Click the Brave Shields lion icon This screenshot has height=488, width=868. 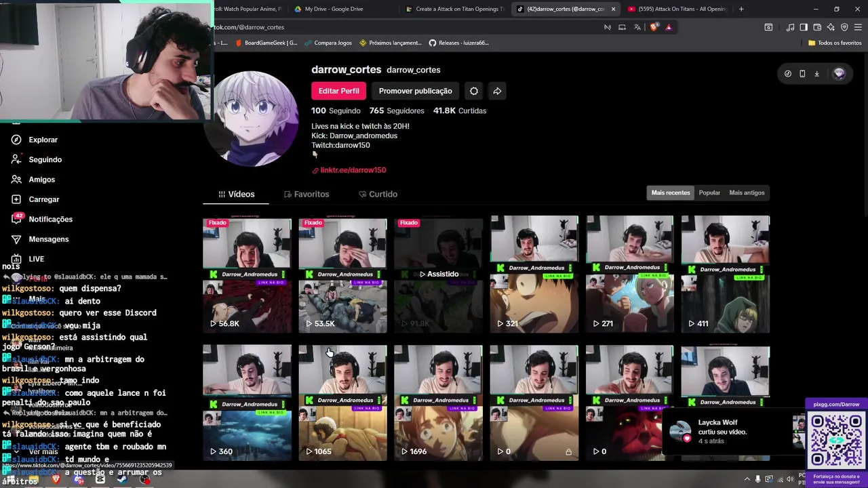point(654,27)
